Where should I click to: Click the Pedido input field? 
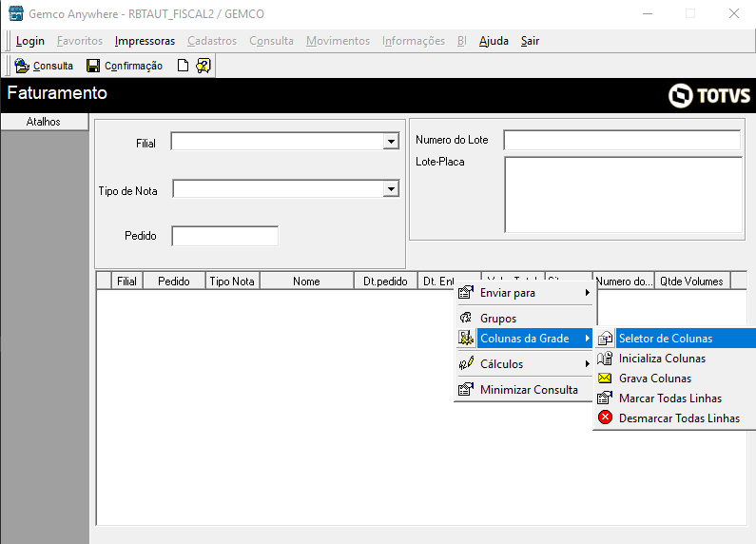pos(225,236)
